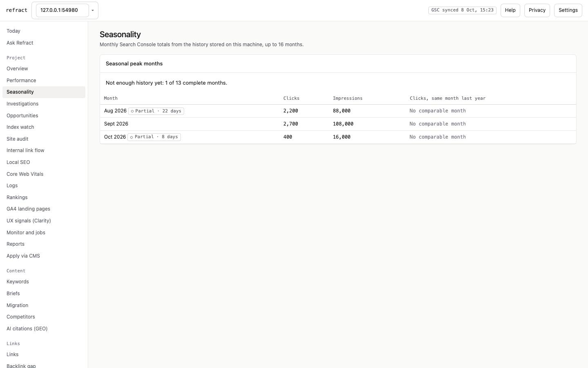Open Links page in sidebar
Screen dimensions: 588x368
(44, 355)
